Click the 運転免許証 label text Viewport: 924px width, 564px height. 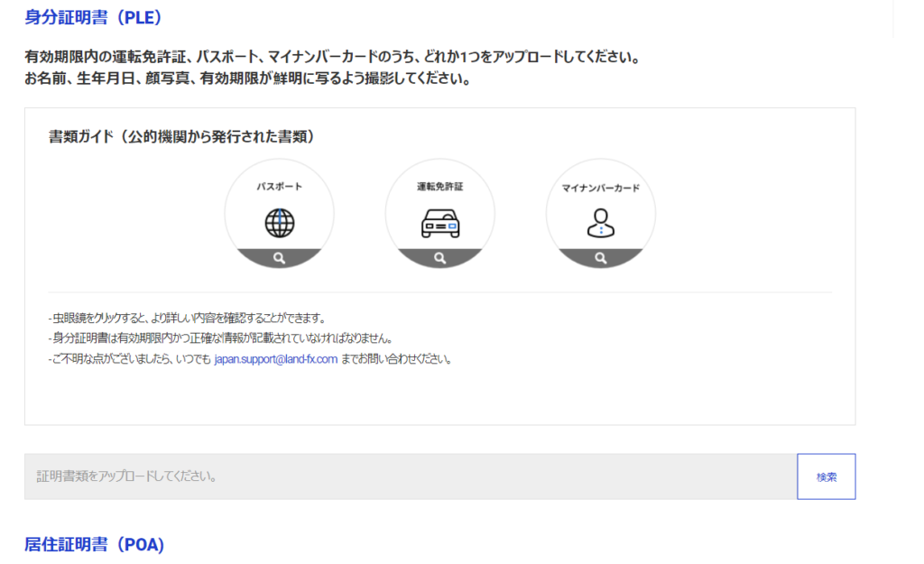[x=440, y=187]
